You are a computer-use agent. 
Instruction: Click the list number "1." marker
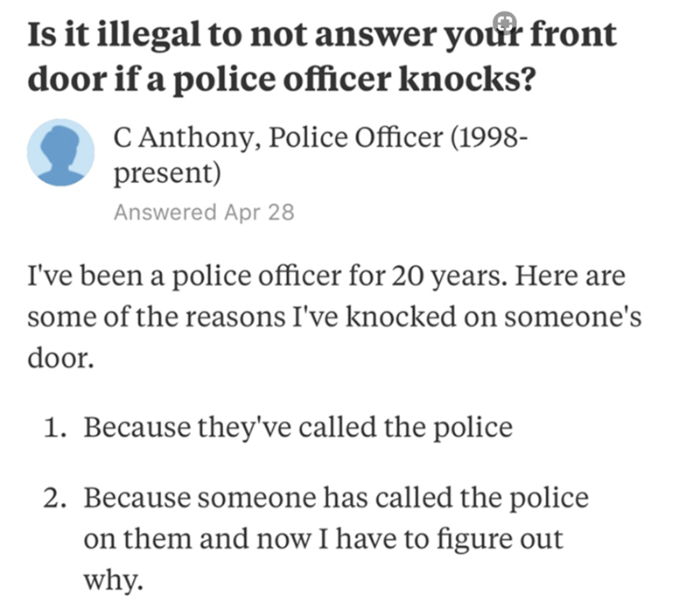(58, 428)
